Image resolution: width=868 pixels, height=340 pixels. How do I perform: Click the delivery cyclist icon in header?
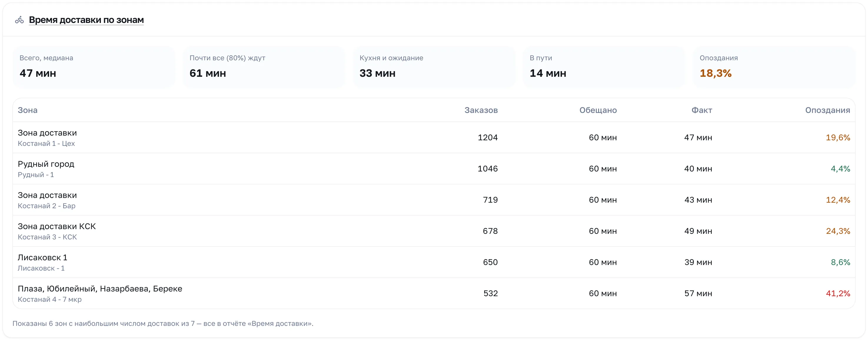[19, 20]
